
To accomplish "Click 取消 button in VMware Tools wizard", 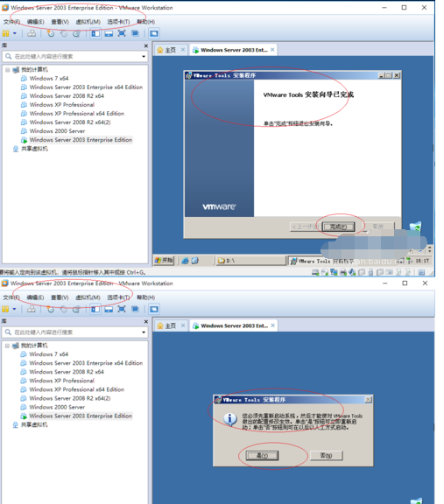I will coord(378,227).
